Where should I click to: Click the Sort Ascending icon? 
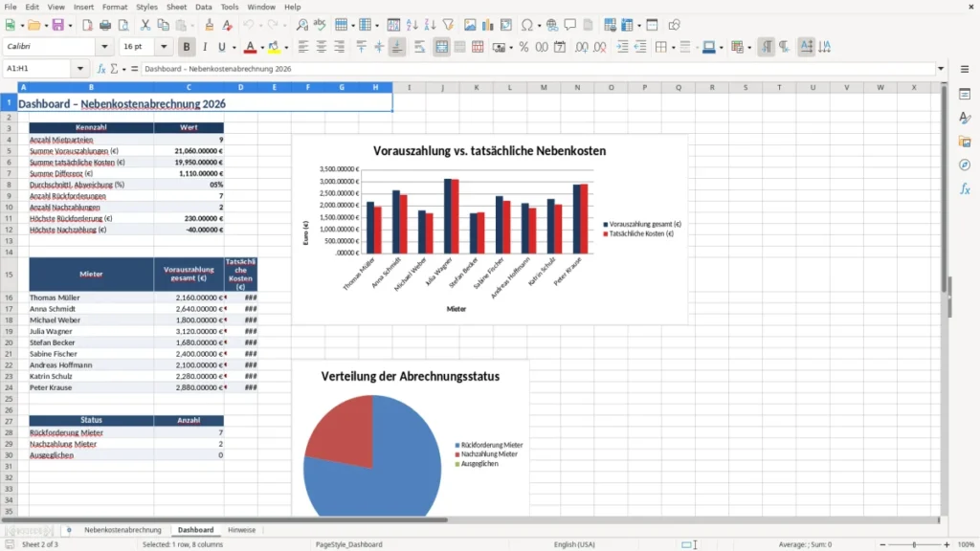tap(412, 25)
